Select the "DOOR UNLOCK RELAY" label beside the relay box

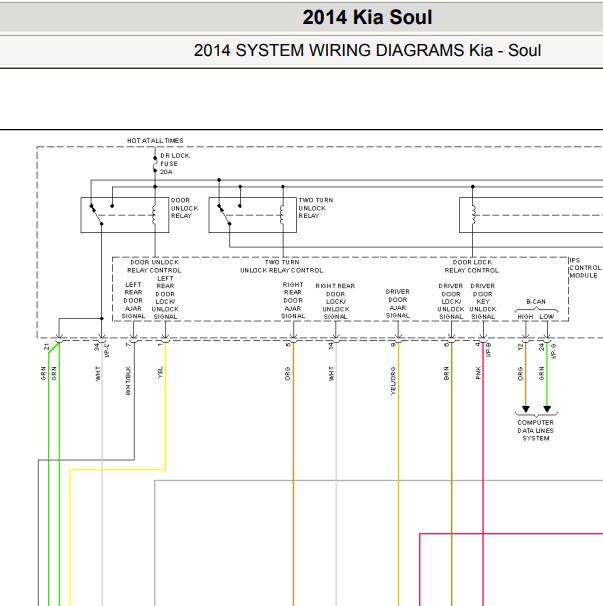(184, 208)
